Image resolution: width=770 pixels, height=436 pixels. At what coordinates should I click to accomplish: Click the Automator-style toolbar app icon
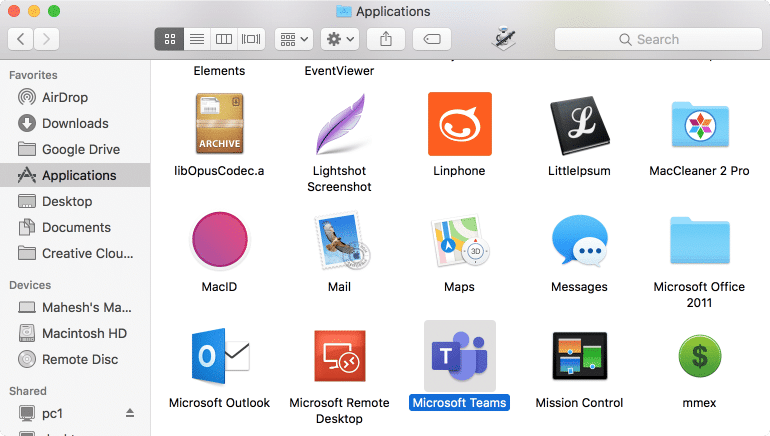click(x=504, y=39)
